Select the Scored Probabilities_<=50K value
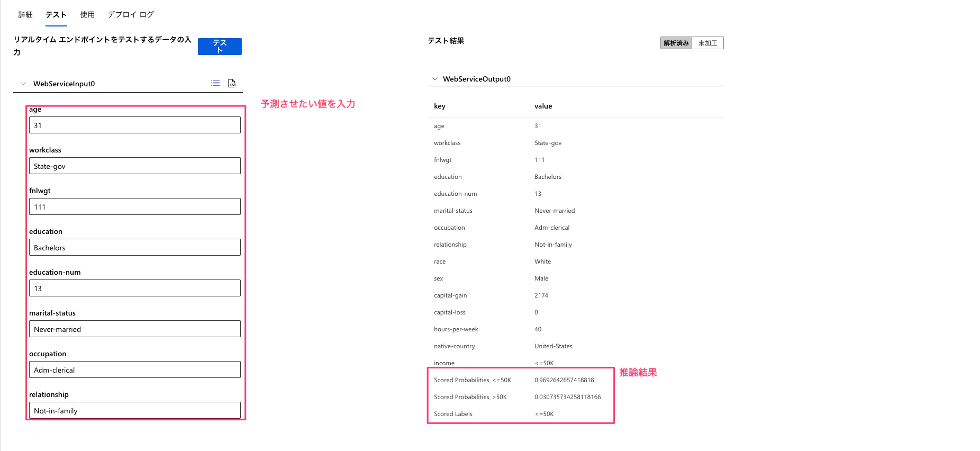The image size is (980, 451). point(564,380)
